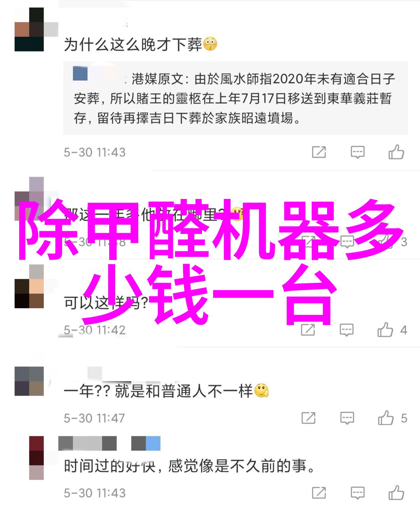The width and height of the screenshot is (420, 509).
Task: Like the comment '为什么这么晚才下葬'
Action: click(x=396, y=152)
